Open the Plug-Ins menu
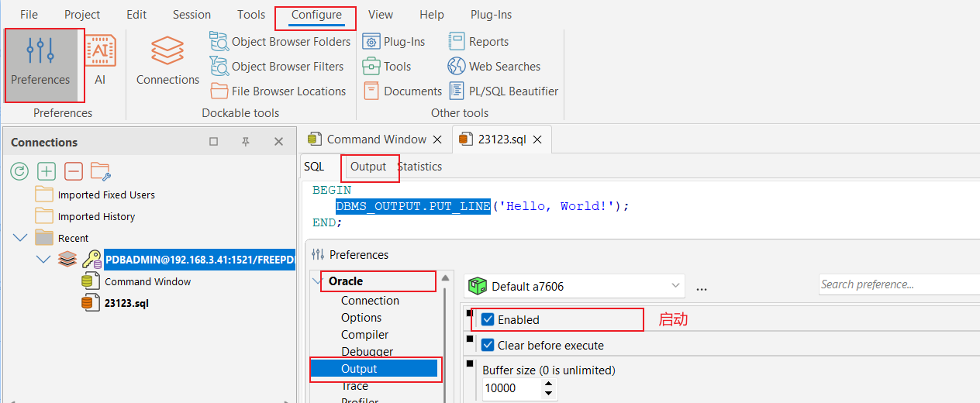 [x=491, y=15]
